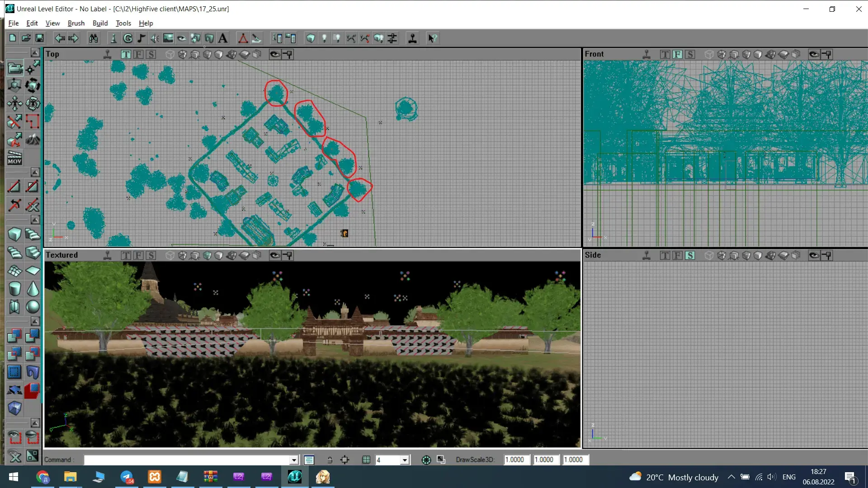Click the Windows Start button
The width and height of the screenshot is (868, 488).
pos(14,477)
